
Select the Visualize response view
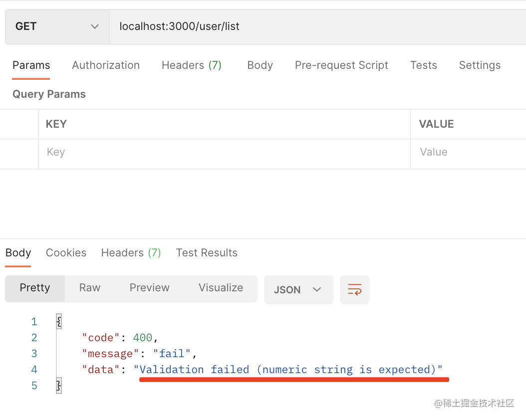point(221,288)
